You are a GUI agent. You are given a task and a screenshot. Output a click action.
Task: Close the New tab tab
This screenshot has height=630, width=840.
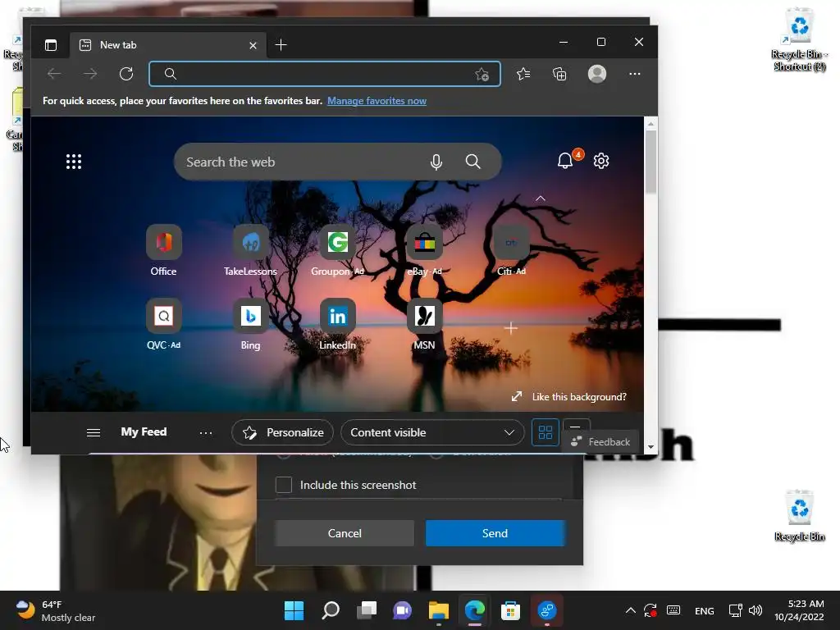pyautogui.click(x=253, y=46)
